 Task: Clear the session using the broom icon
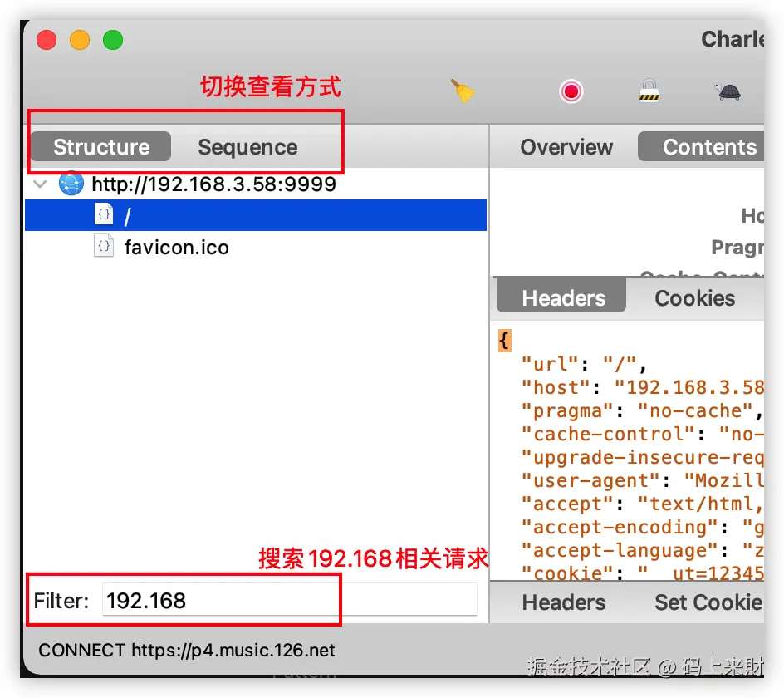coord(463,91)
